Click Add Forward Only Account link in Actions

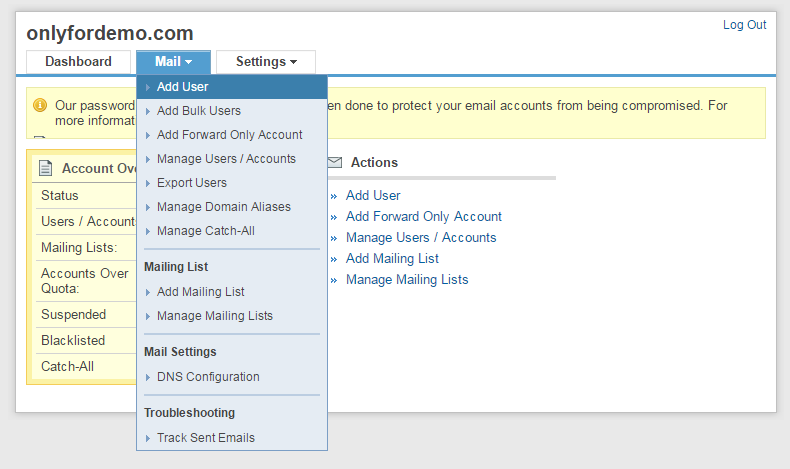(424, 217)
